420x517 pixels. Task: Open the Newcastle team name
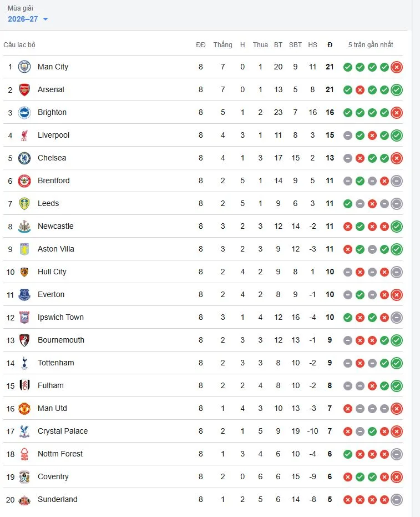point(55,226)
